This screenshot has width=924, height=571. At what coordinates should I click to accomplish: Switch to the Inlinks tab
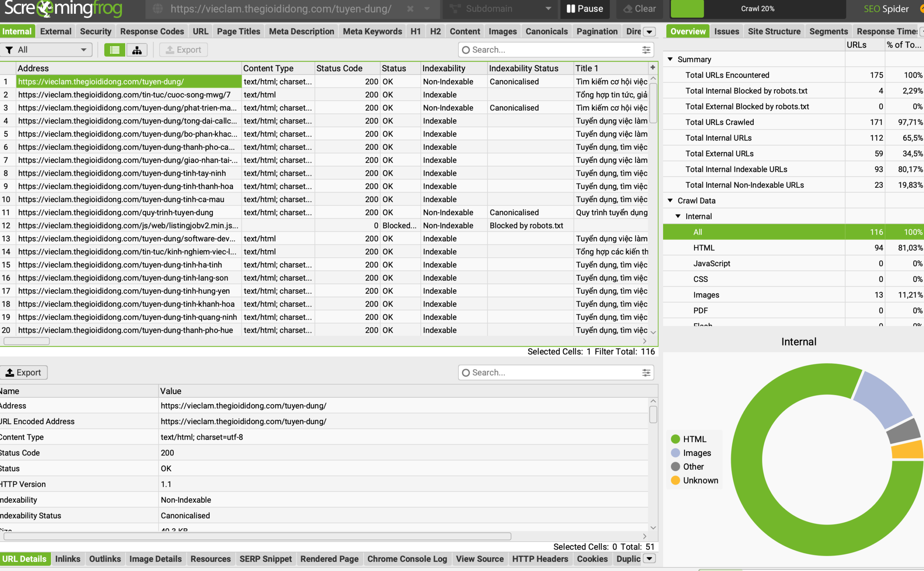pyautogui.click(x=67, y=559)
